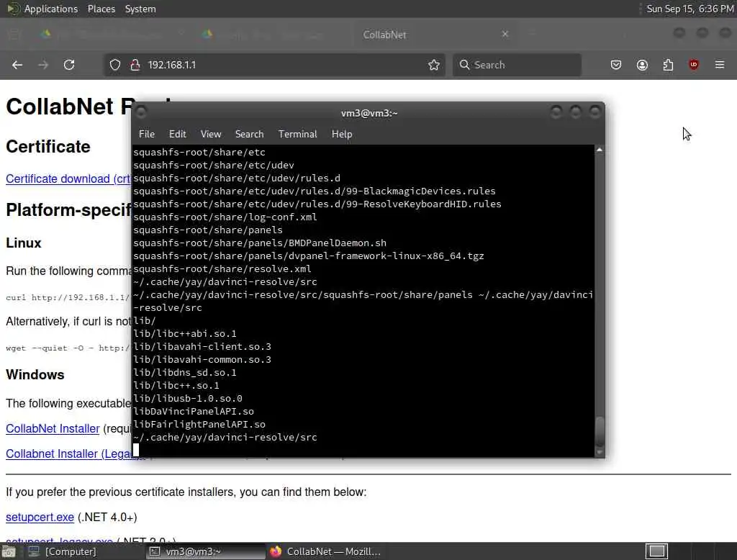The height and width of the screenshot is (560, 737).
Task: Click the workspace switcher box
Action: [656, 551]
